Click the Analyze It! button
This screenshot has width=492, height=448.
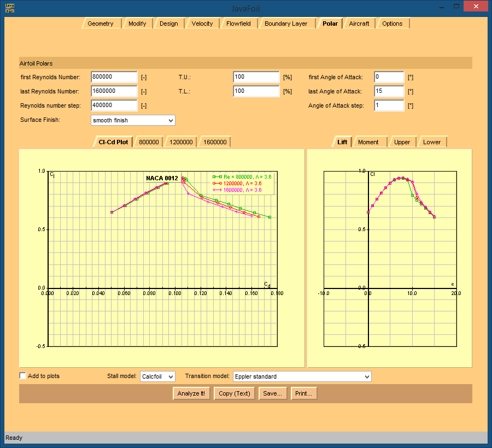click(191, 393)
